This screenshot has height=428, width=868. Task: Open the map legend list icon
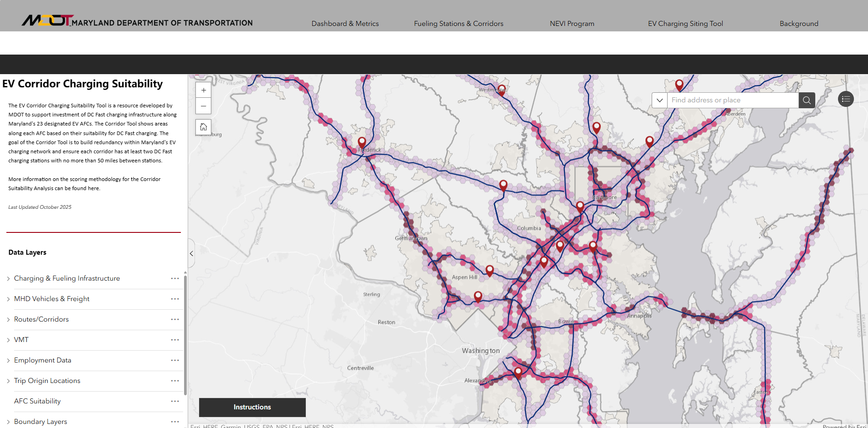tap(845, 99)
